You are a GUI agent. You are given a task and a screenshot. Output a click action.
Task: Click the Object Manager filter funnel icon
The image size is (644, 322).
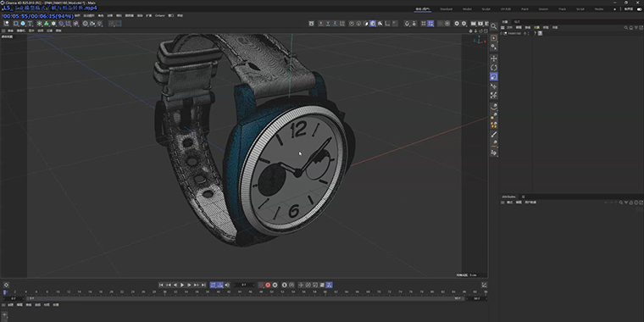tap(636, 27)
